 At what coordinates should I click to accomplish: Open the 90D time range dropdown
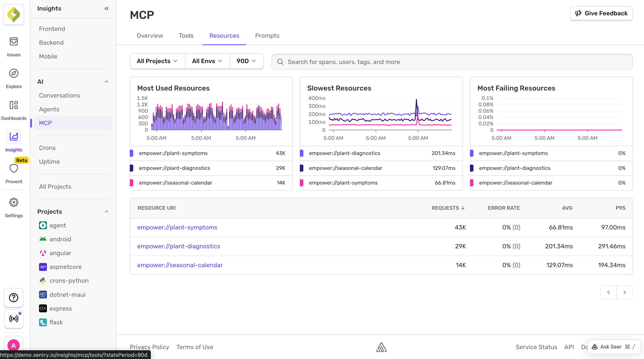click(x=246, y=61)
